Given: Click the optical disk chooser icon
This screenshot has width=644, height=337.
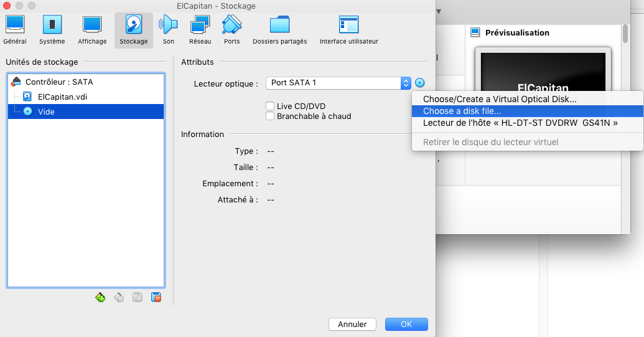Looking at the screenshot, I should coord(420,83).
